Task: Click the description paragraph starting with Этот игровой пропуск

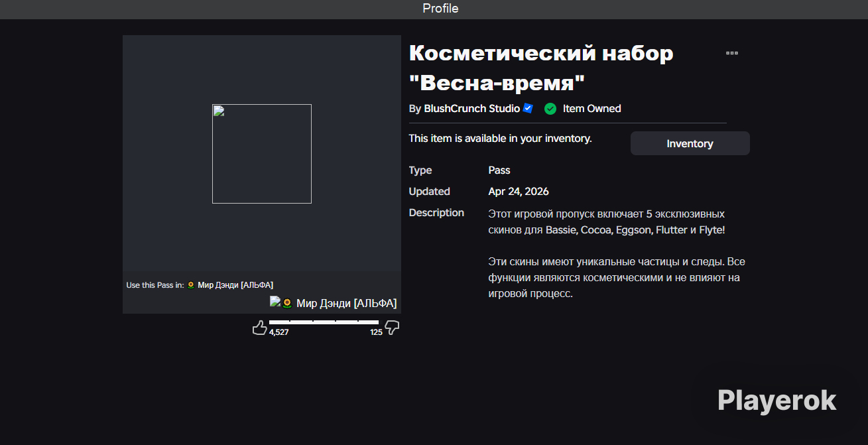Action: (x=607, y=222)
